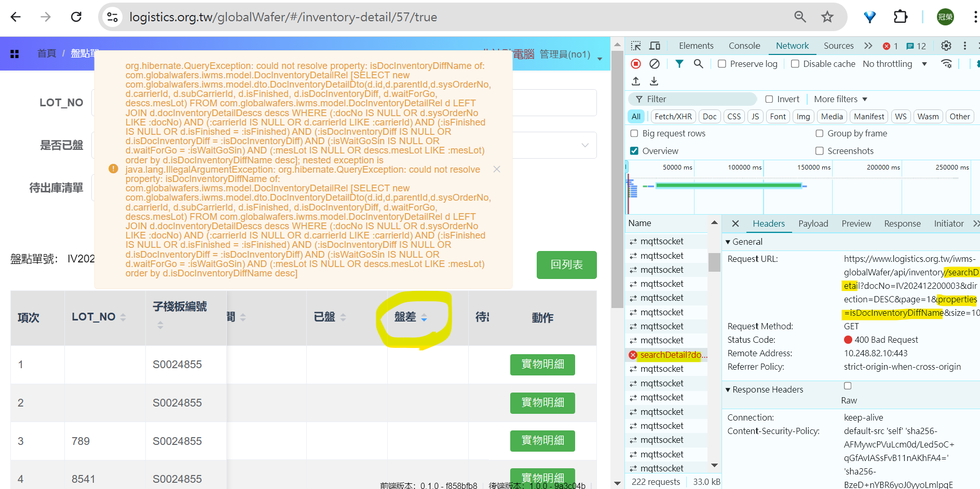Click the request list scrollbar thumb
Viewport: 980px width, 489px height.
714,262
